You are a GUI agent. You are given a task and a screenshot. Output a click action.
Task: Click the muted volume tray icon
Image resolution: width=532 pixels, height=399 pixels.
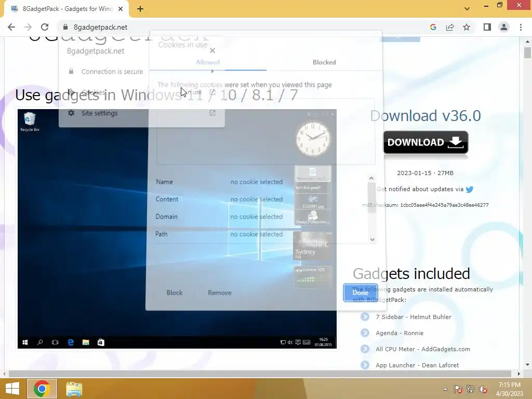(x=483, y=389)
